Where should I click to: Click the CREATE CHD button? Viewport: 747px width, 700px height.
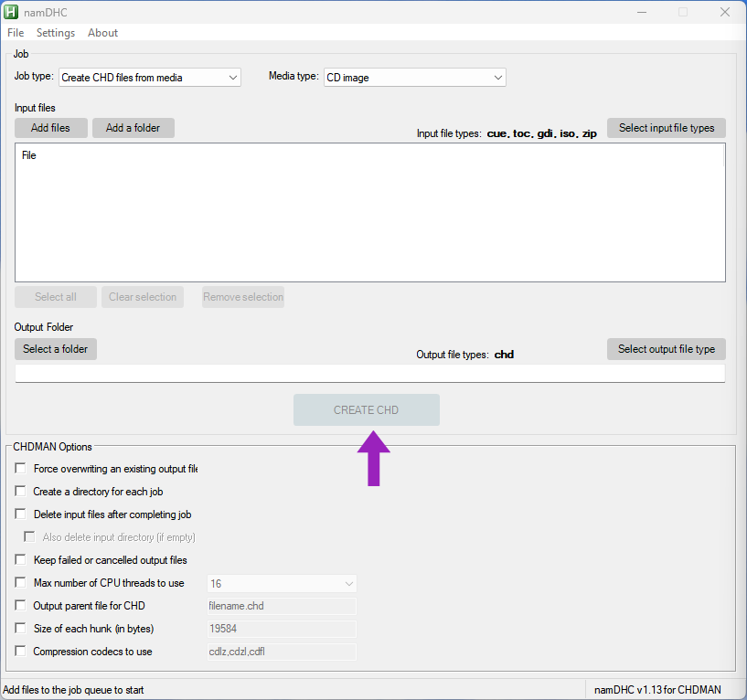367,410
